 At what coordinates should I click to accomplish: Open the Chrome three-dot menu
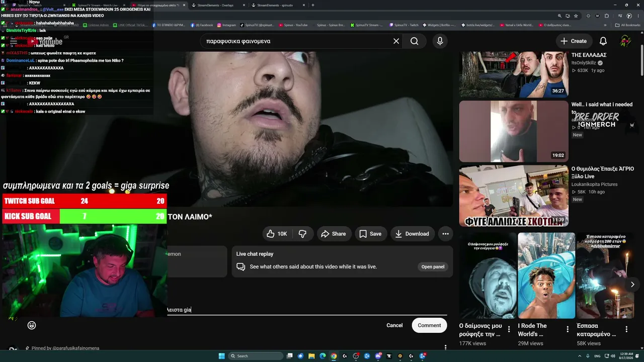[638, 16]
